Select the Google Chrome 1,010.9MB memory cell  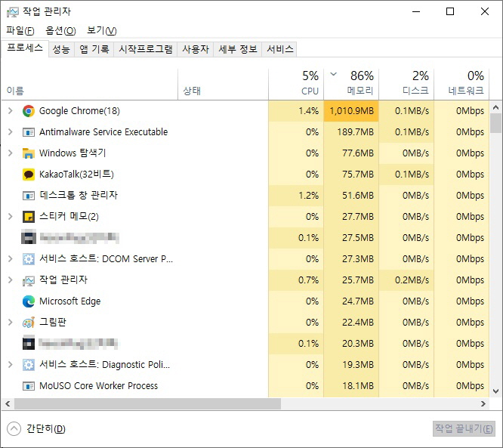tap(351, 111)
